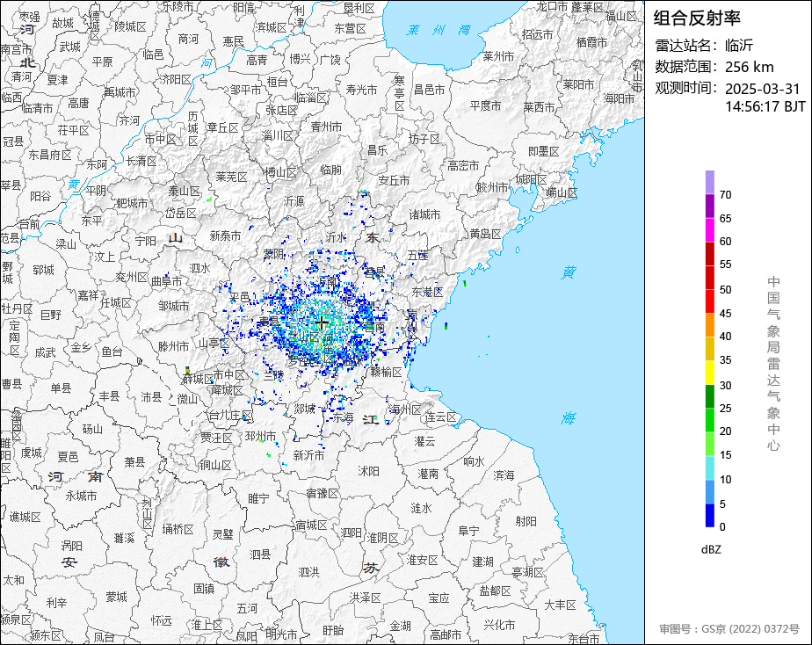This screenshot has height=645, width=812.
Task: Click the 即墨区 map label
Action: (544, 151)
